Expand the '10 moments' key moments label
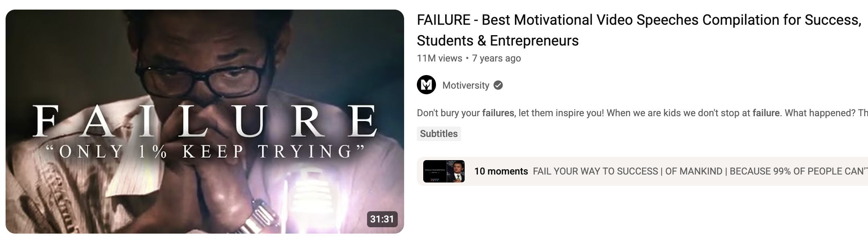This screenshot has height=242, width=868. [x=501, y=171]
